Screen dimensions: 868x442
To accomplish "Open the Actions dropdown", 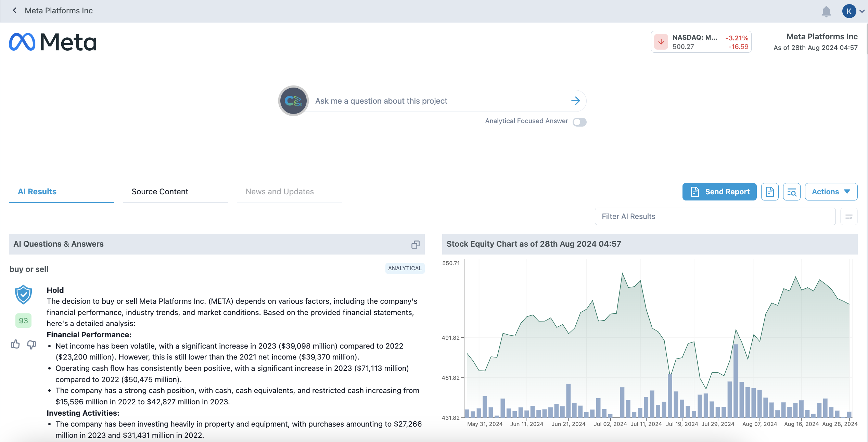I will tap(831, 192).
